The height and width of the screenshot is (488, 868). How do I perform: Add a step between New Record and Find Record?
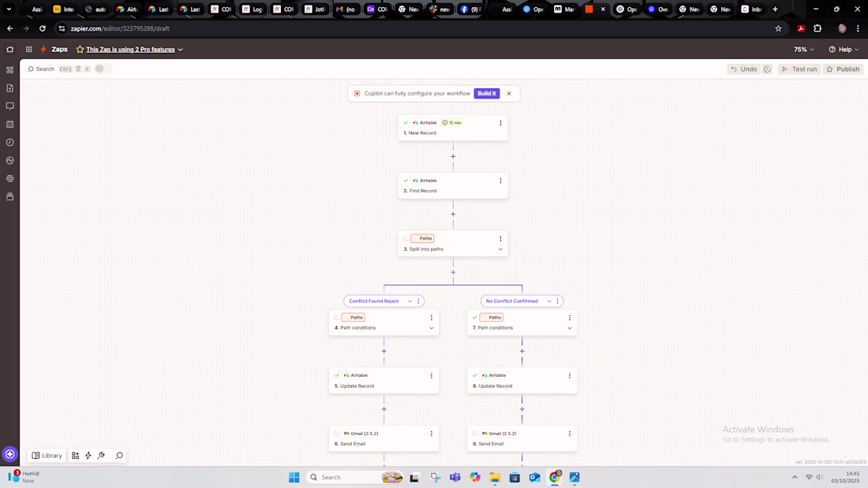(x=453, y=157)
